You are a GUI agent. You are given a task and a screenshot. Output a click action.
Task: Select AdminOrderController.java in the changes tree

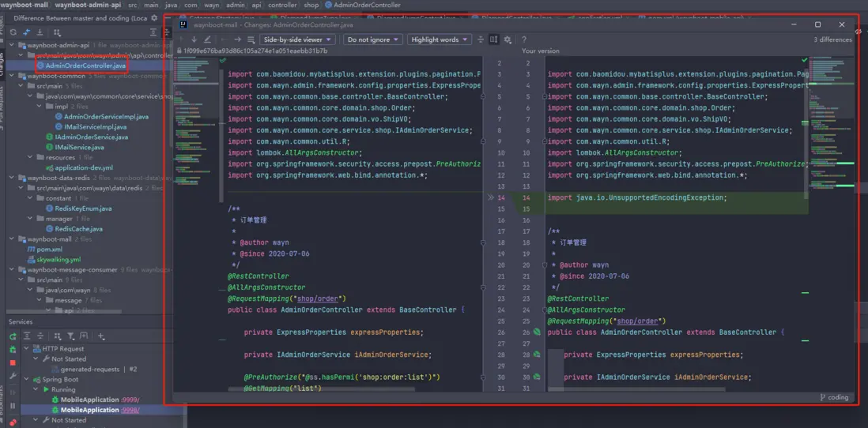point(85,66)
